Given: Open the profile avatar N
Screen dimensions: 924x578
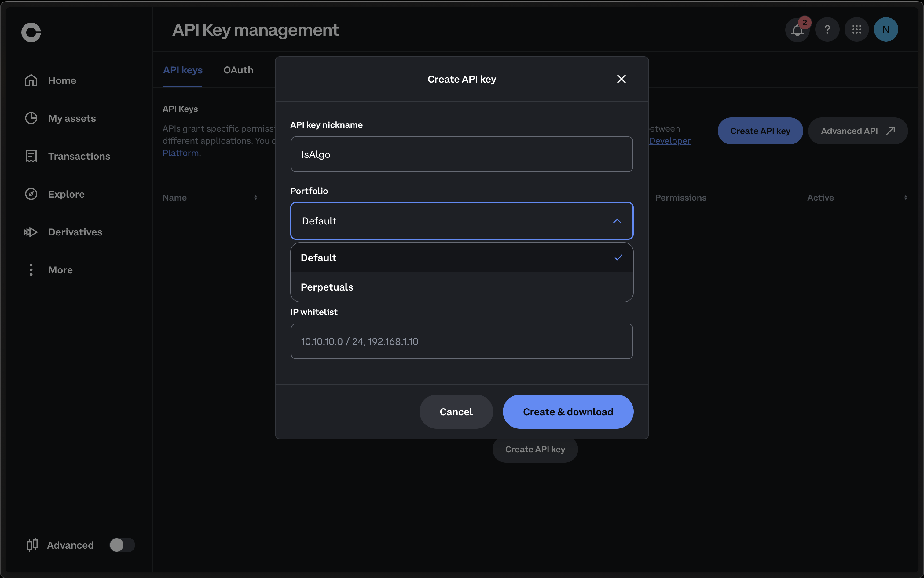Looking at the screenshot, I should (886, 29).
